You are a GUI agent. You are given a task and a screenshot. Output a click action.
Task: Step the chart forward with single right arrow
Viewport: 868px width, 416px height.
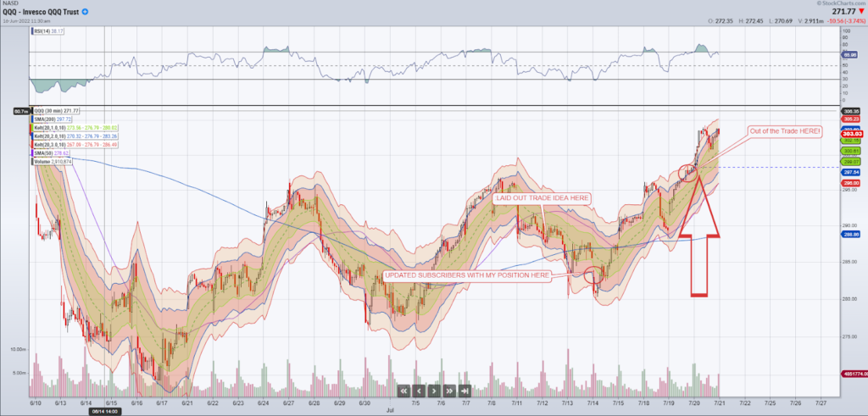pyautogui.click(x=435, y=391)
